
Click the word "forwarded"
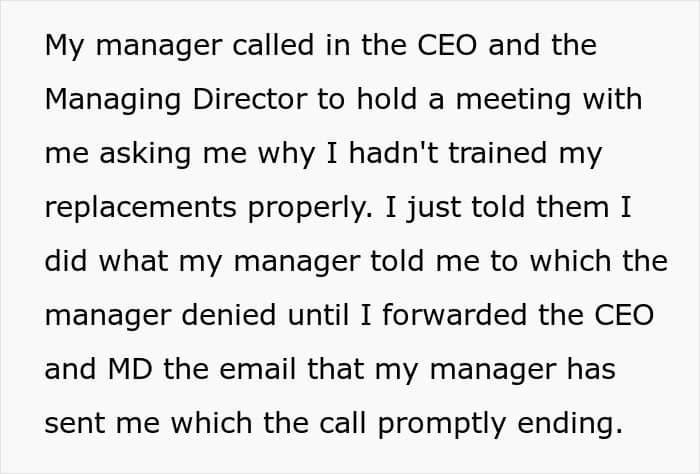pyautogui.click(x=454, y=315)
